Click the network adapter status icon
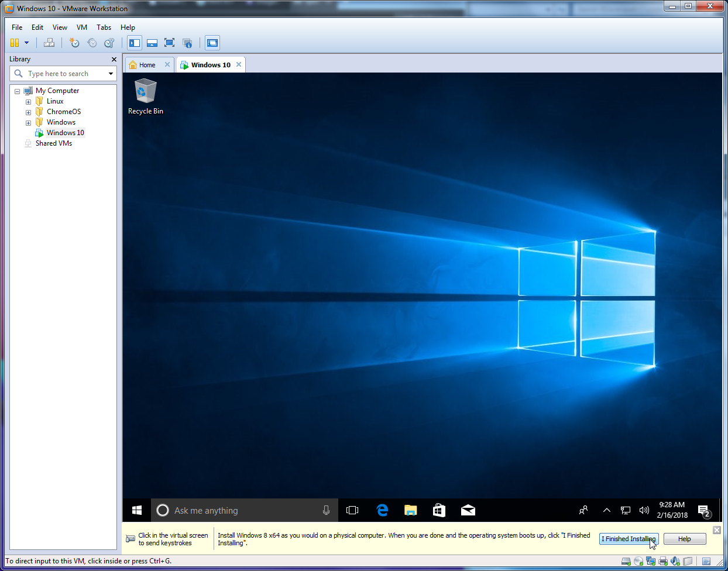The height and width of the screenshot is (571, 728). (x=651, y=562)
